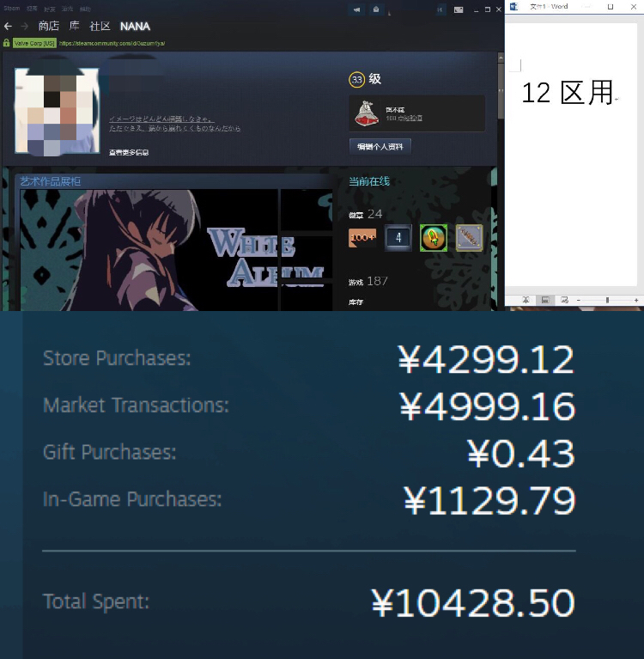Image resolution: width=644 pixels, height=659 pixels.
Task: Switch Word to Web Layout view
Action: (x=565, y=300)
